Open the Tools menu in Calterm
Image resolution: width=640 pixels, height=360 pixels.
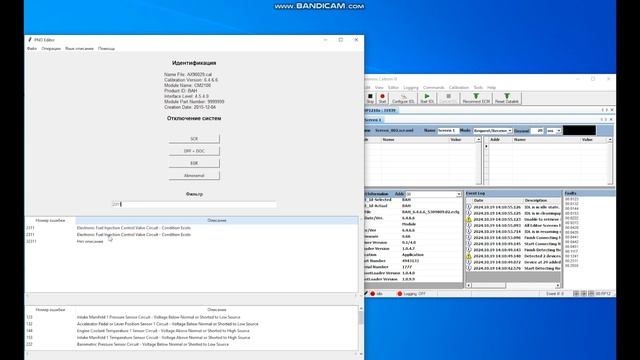click(x=478, y=87)
